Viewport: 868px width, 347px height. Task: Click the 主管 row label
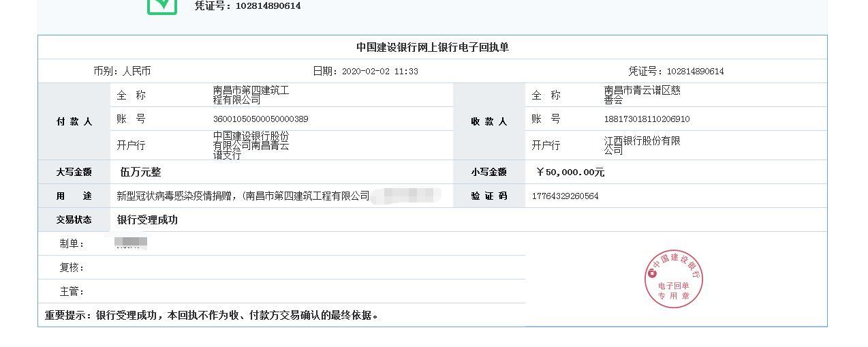click(72, 291)
